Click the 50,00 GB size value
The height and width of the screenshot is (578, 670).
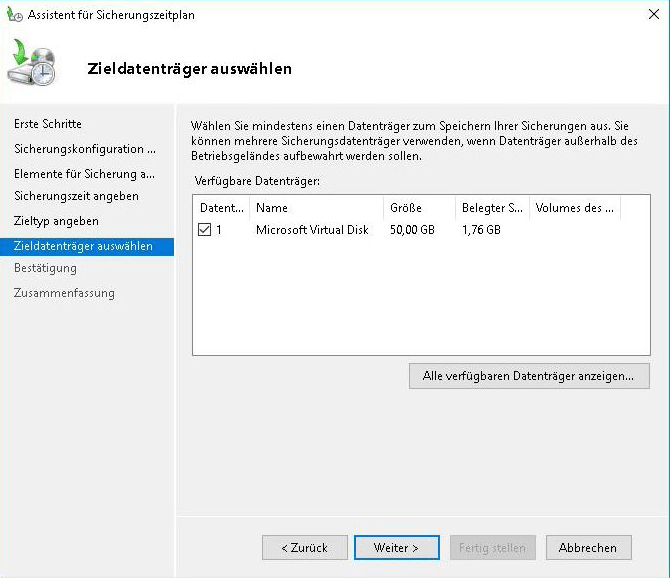pos(412,230)
